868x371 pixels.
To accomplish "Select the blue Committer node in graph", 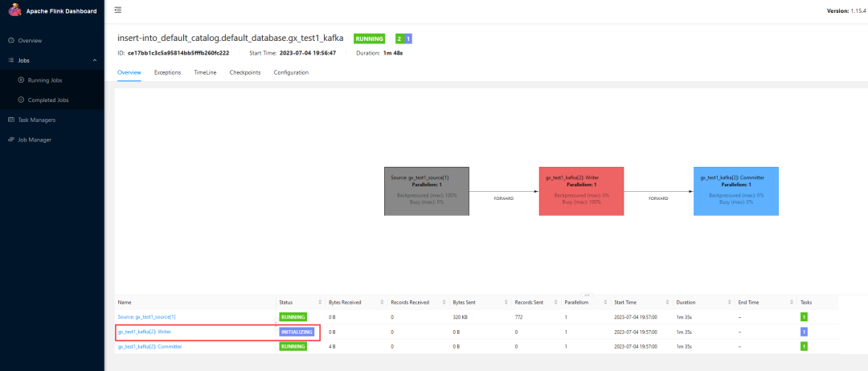I will tap(736, 191).
